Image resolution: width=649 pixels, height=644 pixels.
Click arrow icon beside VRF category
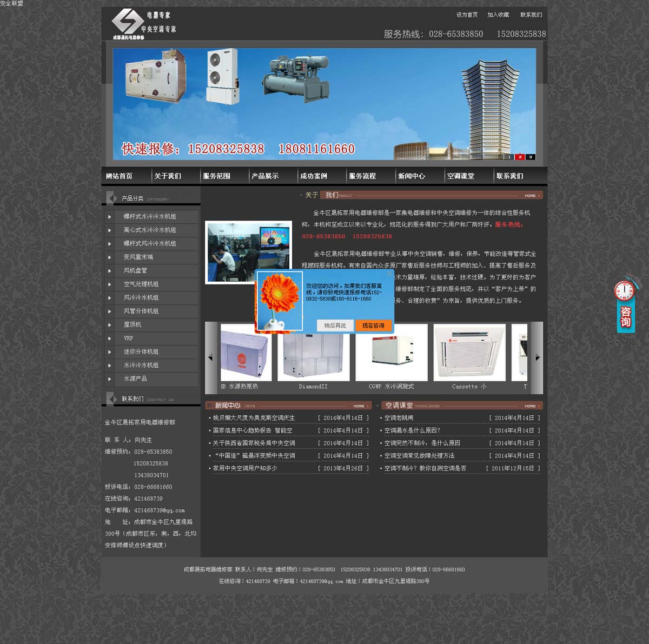pyautogui.click(x=109, y=338)
